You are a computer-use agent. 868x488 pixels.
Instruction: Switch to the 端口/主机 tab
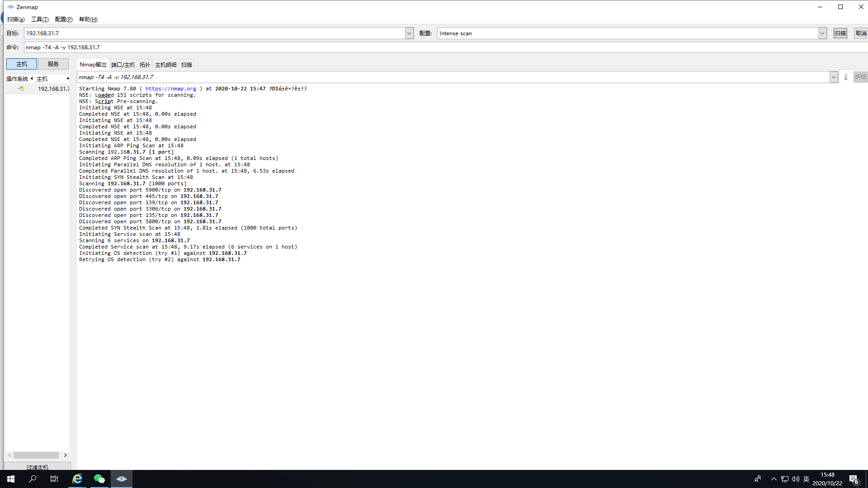point(123,65)
